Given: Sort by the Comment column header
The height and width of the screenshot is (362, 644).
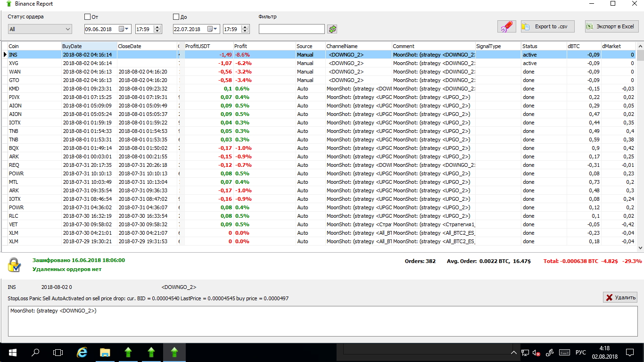Looking at the screenshot, I should tap(434, 46).
